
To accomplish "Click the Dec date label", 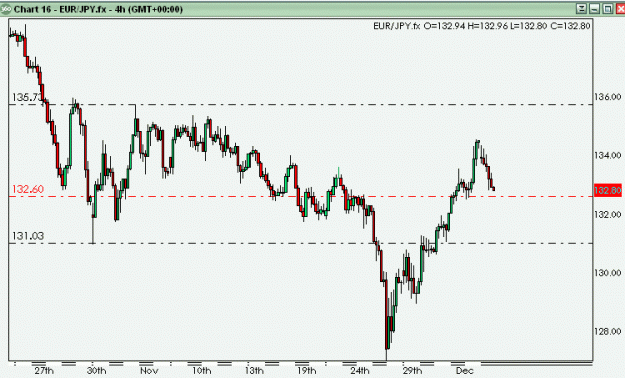I will (x=465, y=371).
